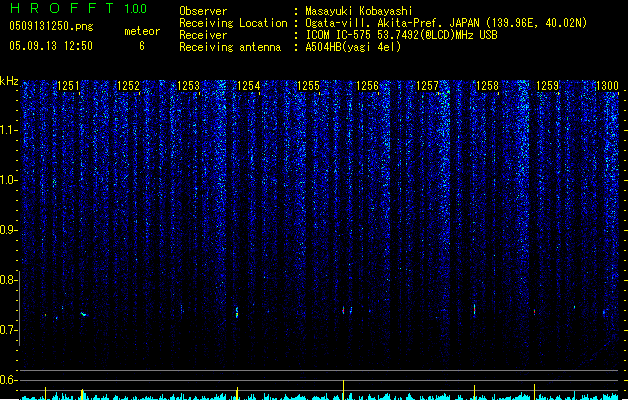Click the 1257 time marker
Screen dimensions: 629x400
point(427,86)
